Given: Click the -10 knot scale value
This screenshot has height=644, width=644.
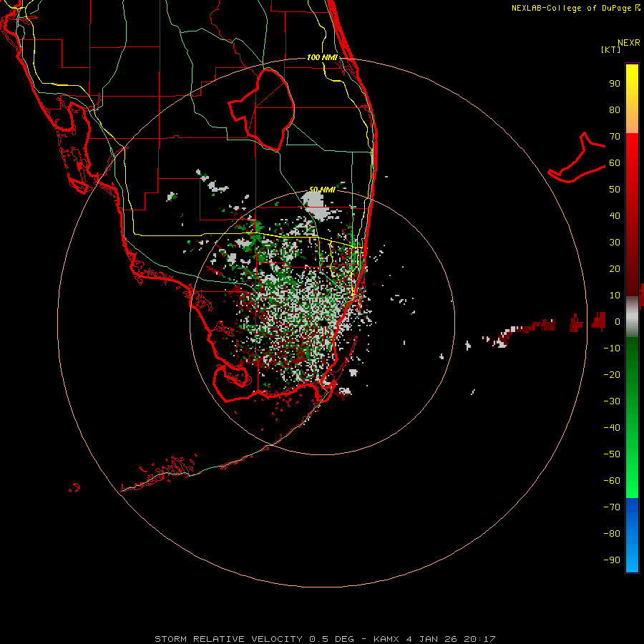Looking at the screenshot, I should point(612,348).
